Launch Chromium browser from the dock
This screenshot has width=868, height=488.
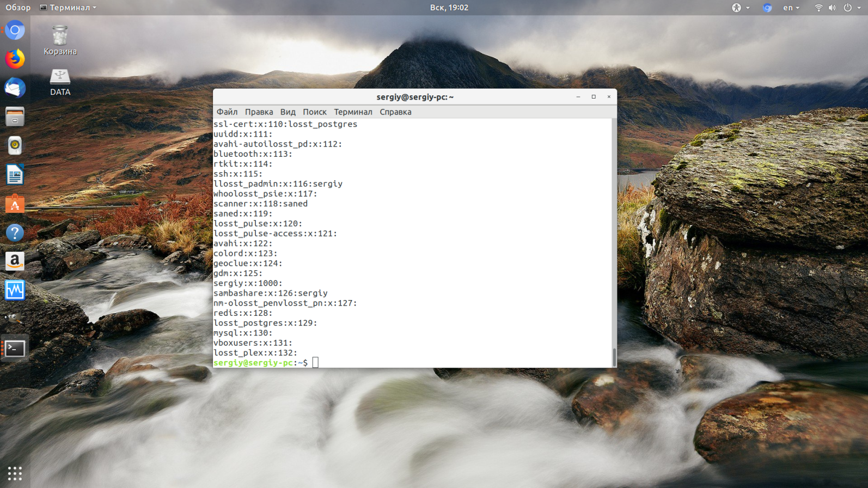[15, 30]
